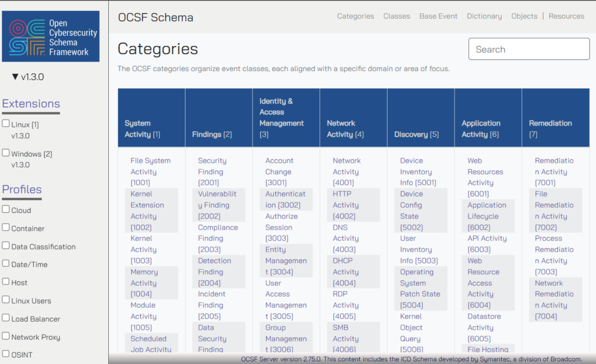Expand the v1.3.0 version selector

click(28, 77)
